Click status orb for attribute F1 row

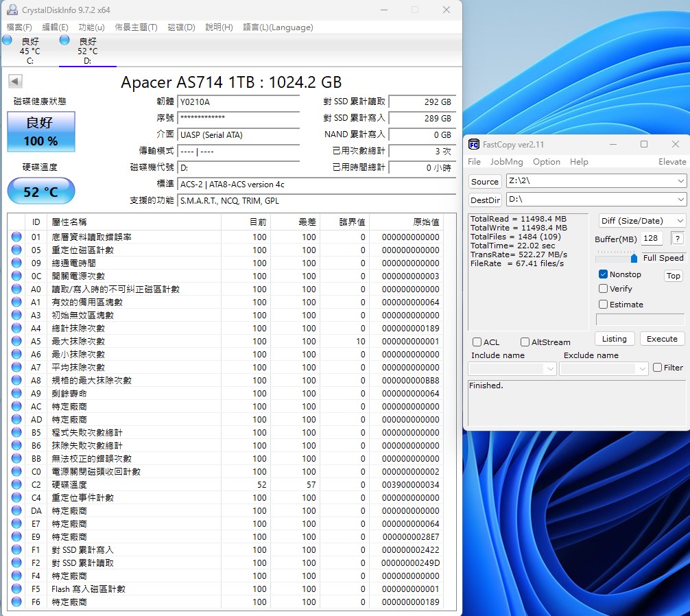[x=16, y=549]
